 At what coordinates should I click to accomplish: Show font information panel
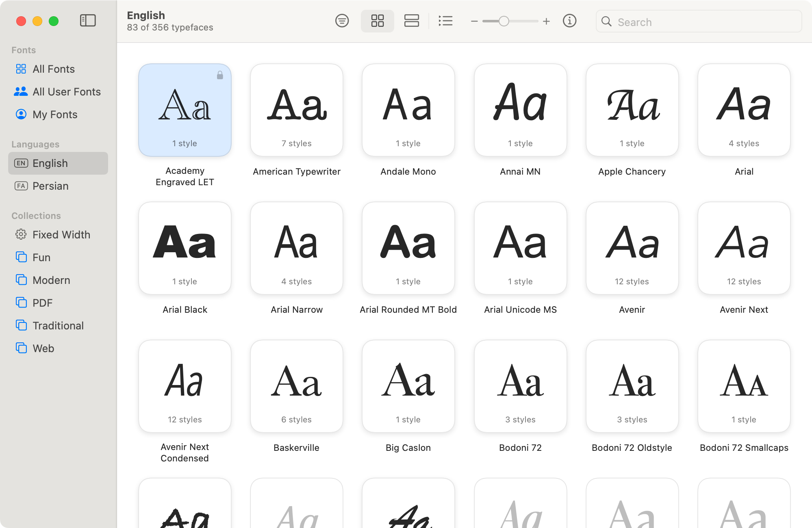point(570,21)
